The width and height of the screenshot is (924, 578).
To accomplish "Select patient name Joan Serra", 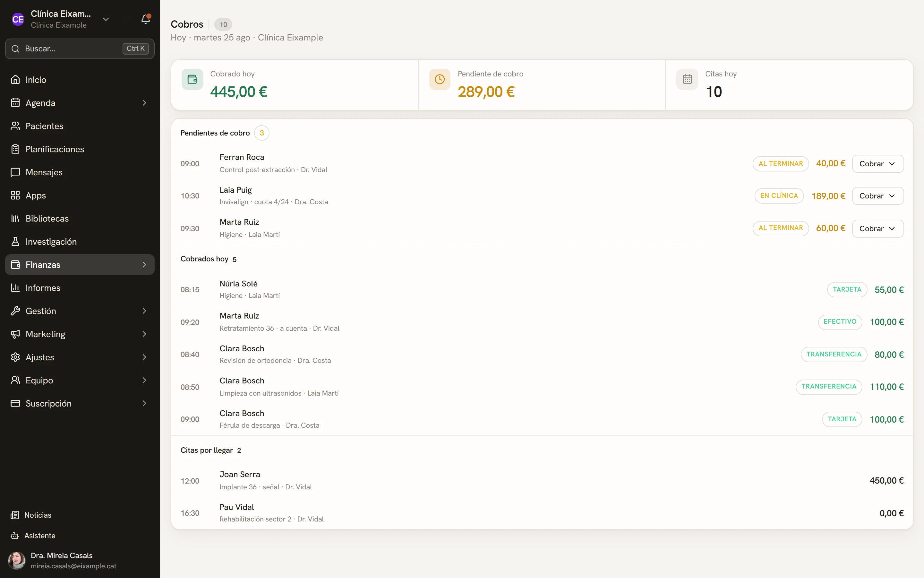I will (x=240, y=474).
